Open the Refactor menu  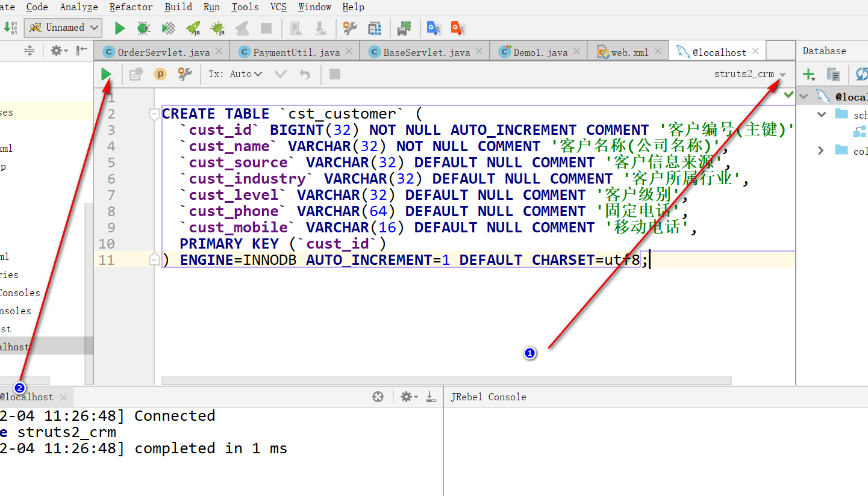click(131, 7)
